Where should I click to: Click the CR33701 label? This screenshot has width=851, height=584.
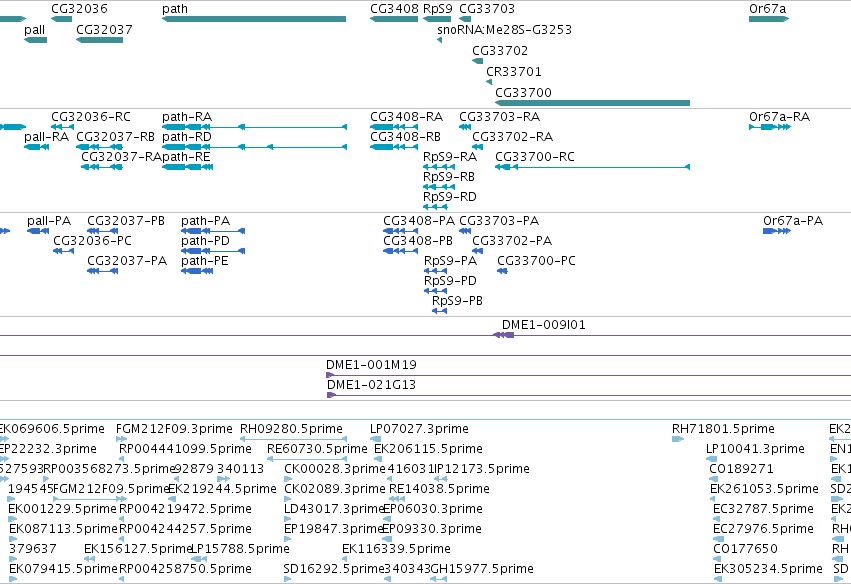pyautogui.click(x=513, y=72)
